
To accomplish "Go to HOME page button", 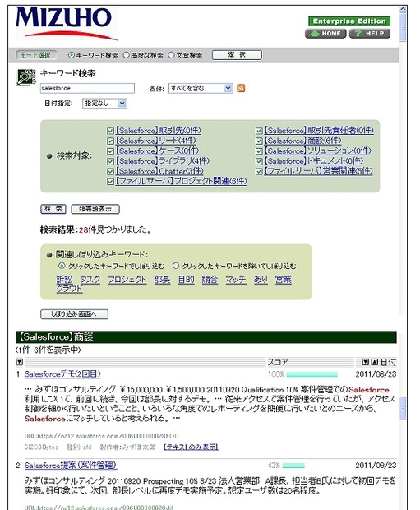I will [325, 34].
